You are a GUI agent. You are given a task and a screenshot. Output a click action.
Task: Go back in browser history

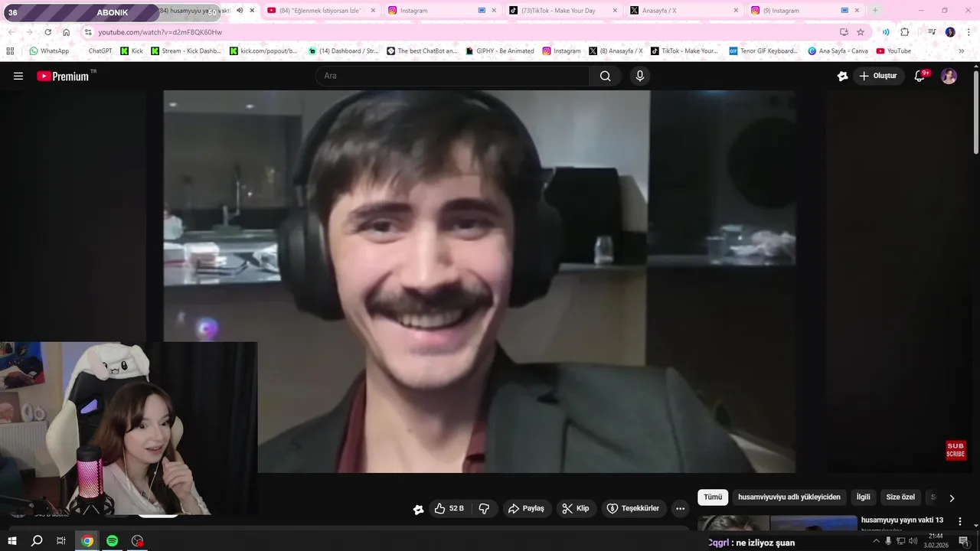11,32
